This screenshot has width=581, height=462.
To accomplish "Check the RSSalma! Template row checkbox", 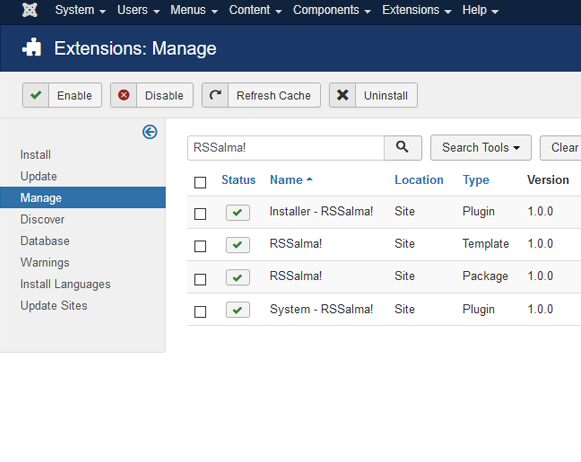I will click(200, 246).
